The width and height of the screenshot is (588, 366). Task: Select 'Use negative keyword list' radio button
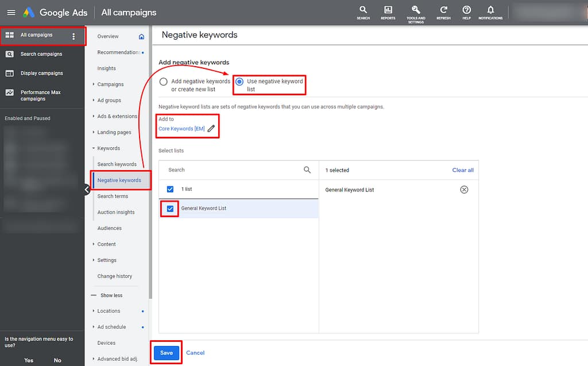point(239,82)
